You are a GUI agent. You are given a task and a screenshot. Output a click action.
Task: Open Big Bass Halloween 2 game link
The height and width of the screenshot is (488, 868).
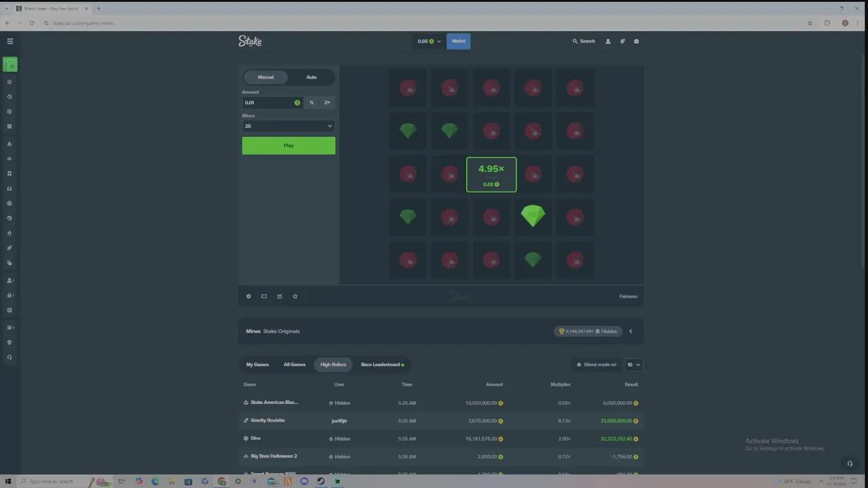click(273, 456)
